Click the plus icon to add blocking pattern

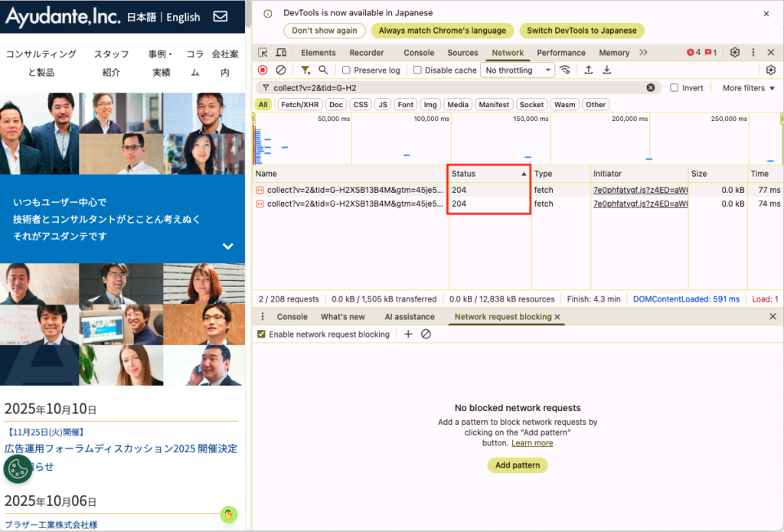tap(408, 335)
